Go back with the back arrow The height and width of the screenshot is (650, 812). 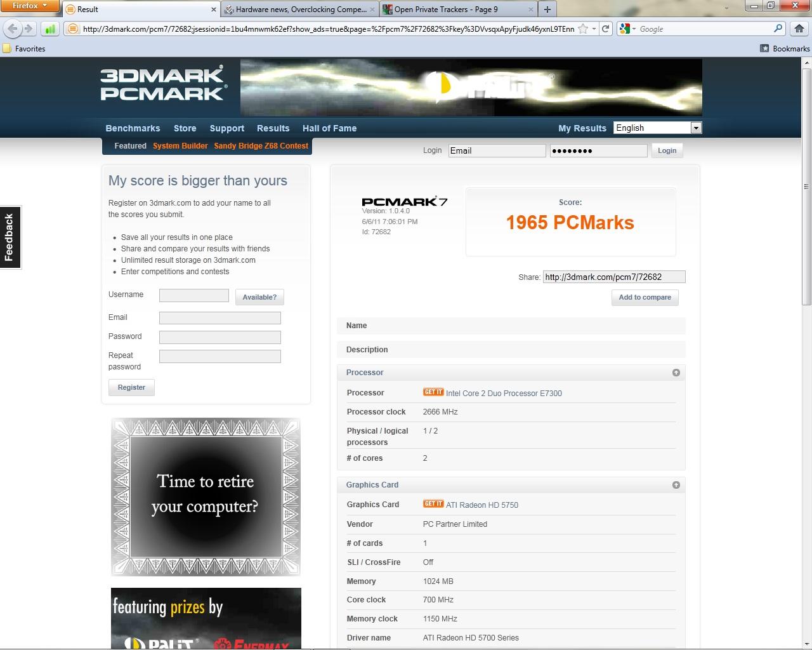click(13, 29)
